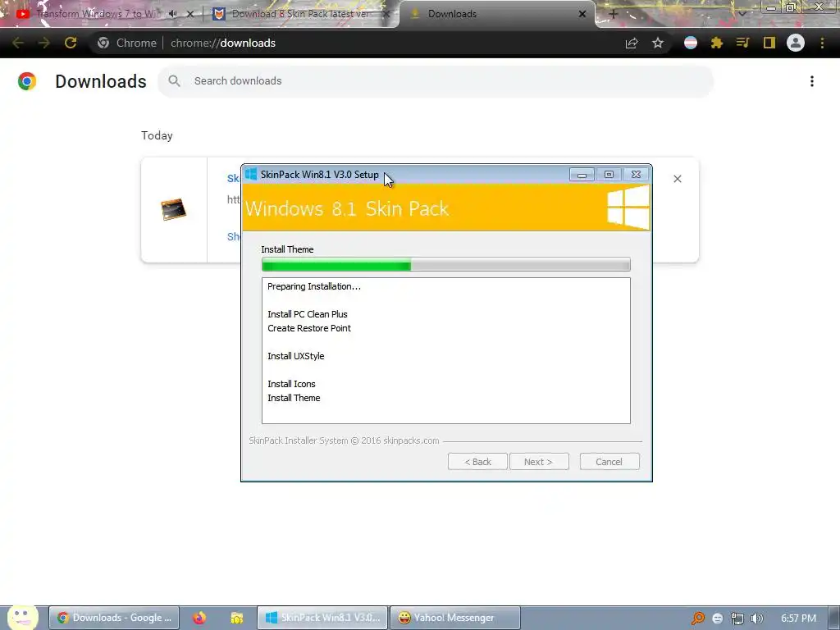Open the volume speaker tray icon
Screen dimensions: 840x630
click(756, 619)
